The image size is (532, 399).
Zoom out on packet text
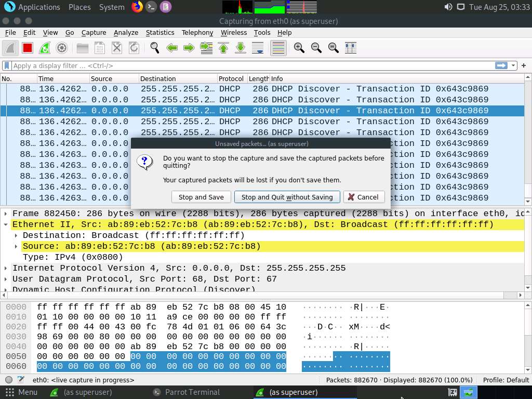coord(316,48)
